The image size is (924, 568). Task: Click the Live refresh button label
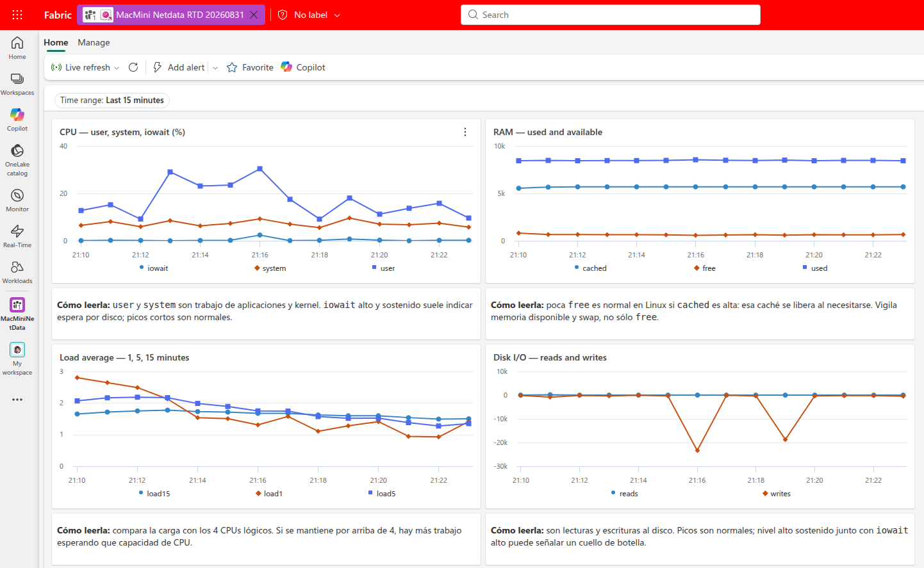88,67
